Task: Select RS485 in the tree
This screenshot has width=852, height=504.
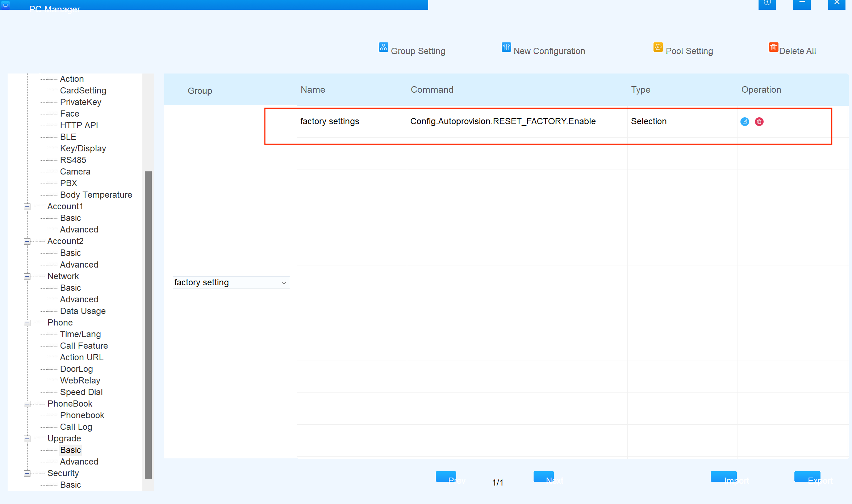Action: 73,160
